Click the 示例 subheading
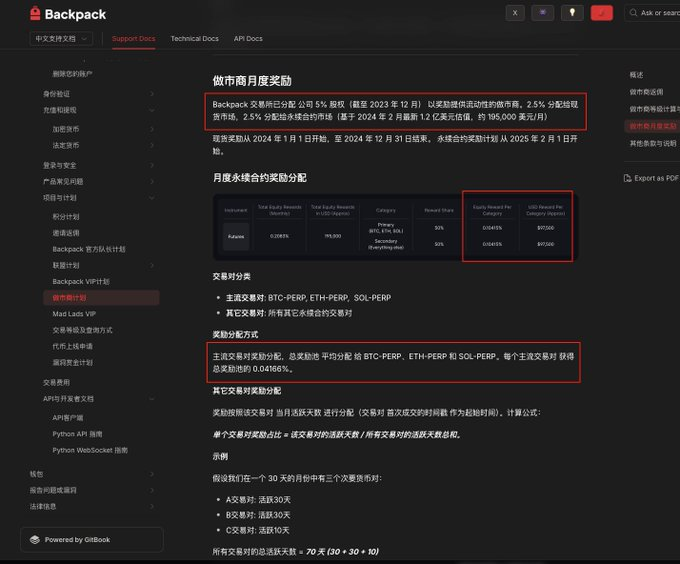 220,456
